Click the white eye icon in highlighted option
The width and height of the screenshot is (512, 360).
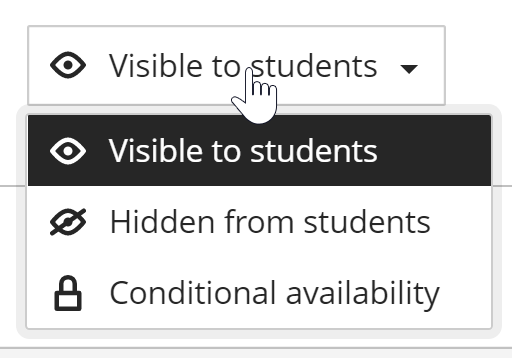pyautogui.click(x=68, y=151)
